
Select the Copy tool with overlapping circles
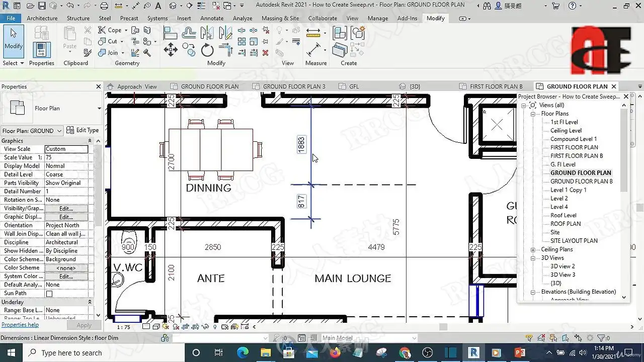tap(189, 50)
